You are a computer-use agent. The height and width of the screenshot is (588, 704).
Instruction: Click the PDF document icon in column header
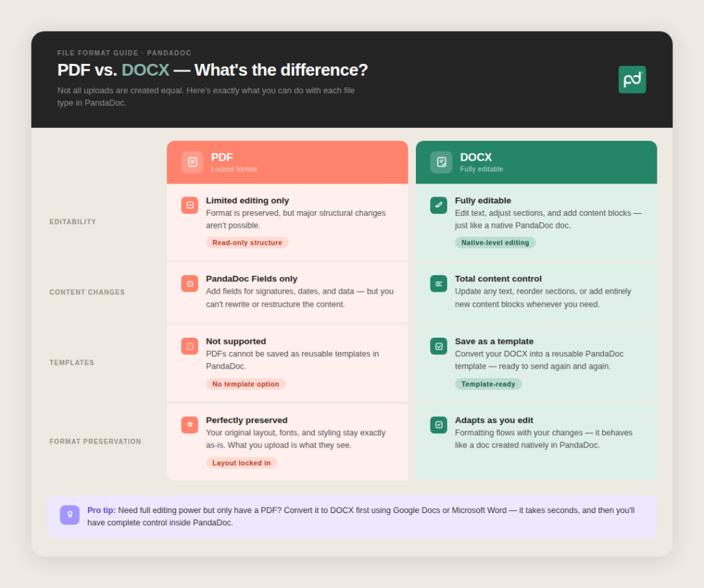pos(192,162)
